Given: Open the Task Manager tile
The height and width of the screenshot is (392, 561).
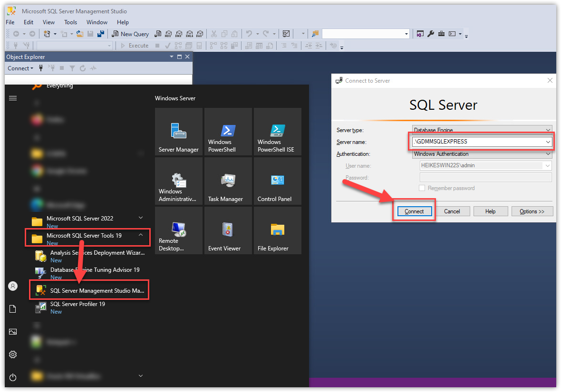Looking at the screenshot, I should pyautogui.click(x=228, y=181).
